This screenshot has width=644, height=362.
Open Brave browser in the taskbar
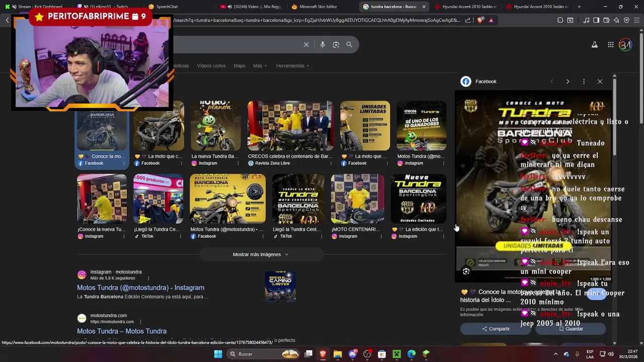[x=323, y=354]
